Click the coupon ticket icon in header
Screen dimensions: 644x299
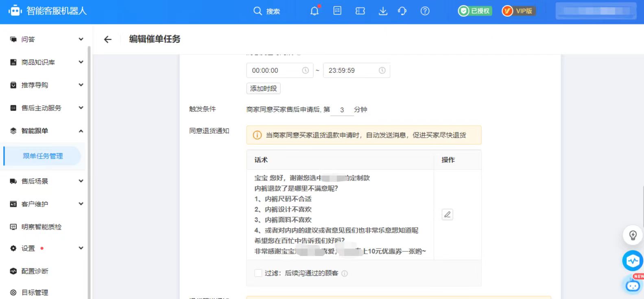[360, 11]
